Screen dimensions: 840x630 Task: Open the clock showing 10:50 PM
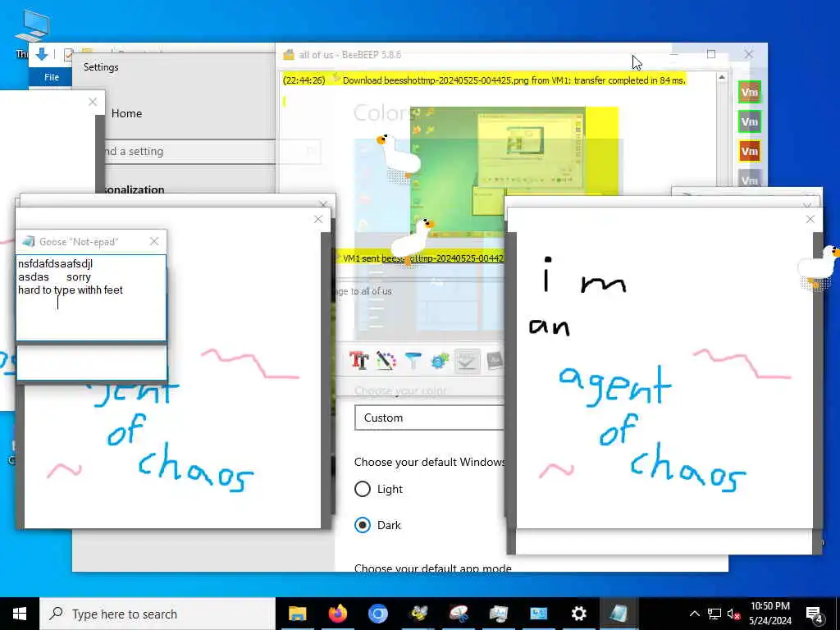(x=769, y=614)
